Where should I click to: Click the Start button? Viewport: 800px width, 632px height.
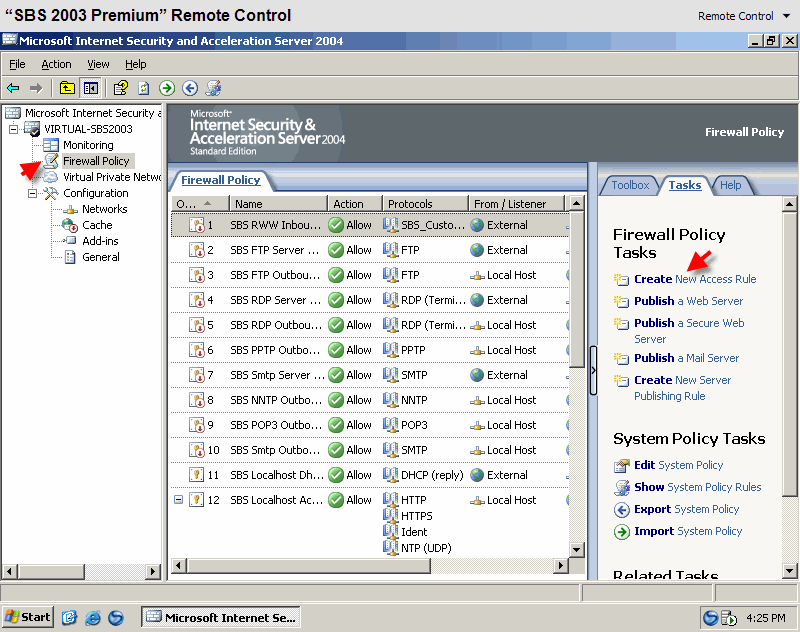tap(28, 617)
